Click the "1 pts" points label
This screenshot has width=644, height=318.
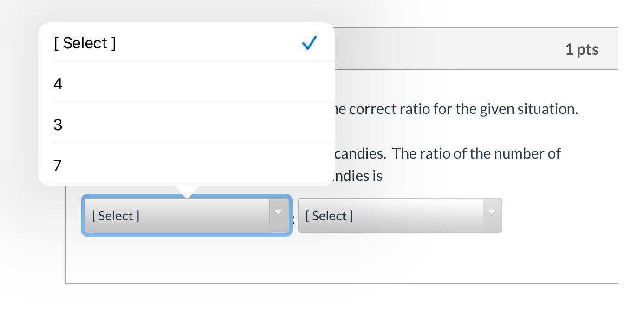point(581,49)
